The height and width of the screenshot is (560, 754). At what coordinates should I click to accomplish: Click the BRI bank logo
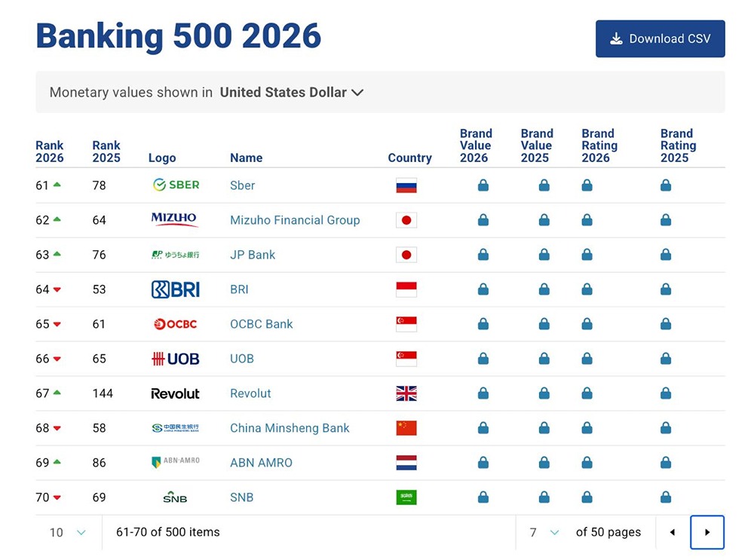(x=175, y=289)
